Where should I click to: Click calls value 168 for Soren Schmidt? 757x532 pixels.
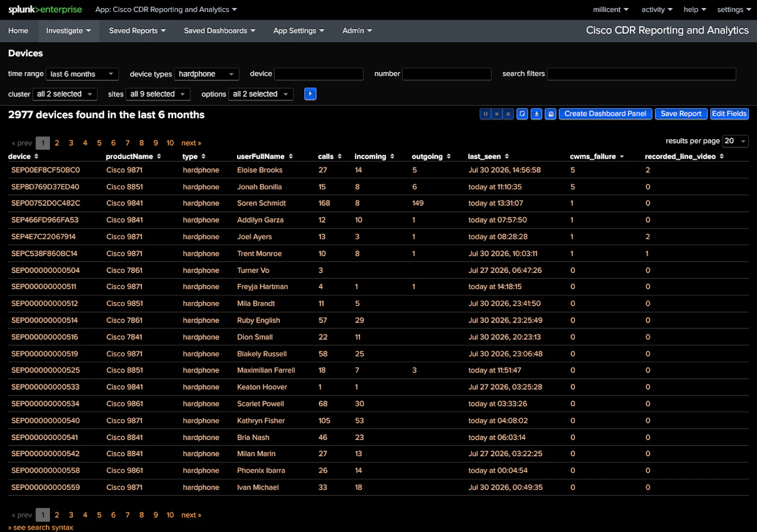tap(324, 203)
